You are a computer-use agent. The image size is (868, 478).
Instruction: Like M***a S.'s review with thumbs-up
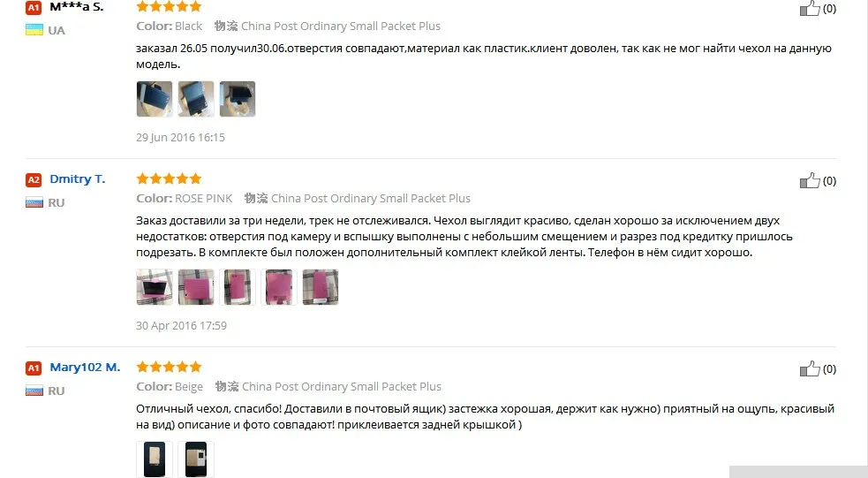(x=810, y=8)
